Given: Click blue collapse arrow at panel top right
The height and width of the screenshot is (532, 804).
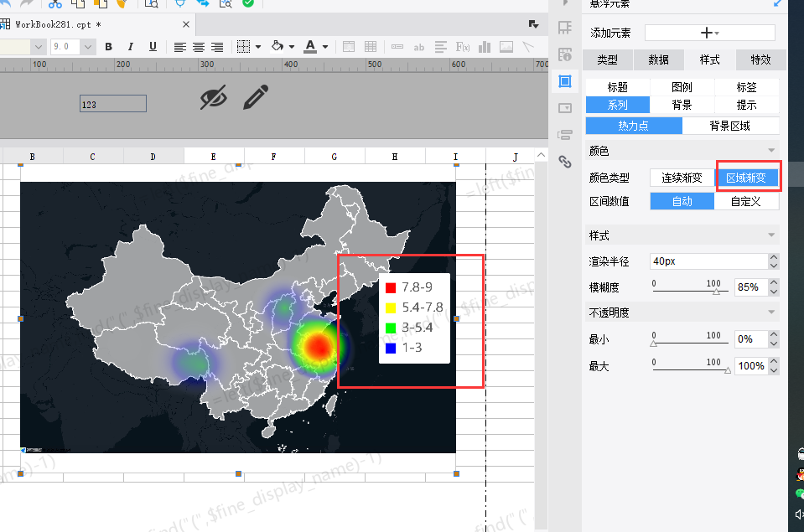Looking at the screenshot, I should [778, 3].
